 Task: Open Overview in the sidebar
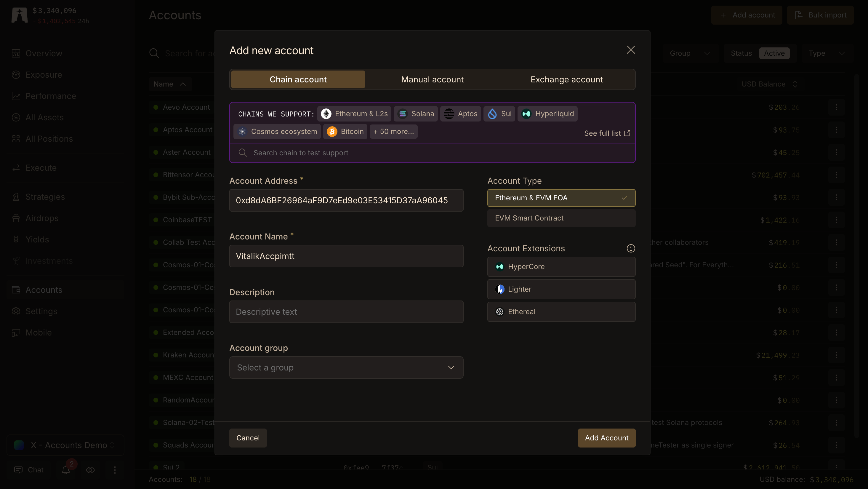click(x=65, y=53)
